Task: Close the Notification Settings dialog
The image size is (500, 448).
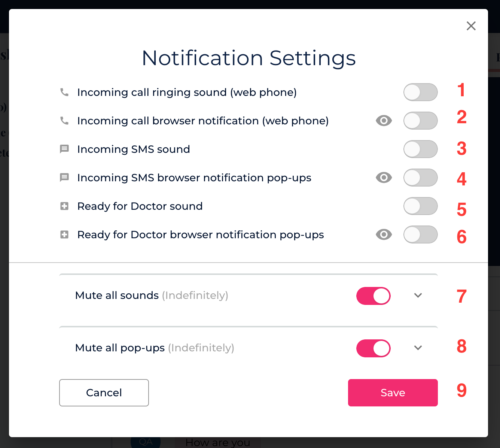Action: pos(471,26)
